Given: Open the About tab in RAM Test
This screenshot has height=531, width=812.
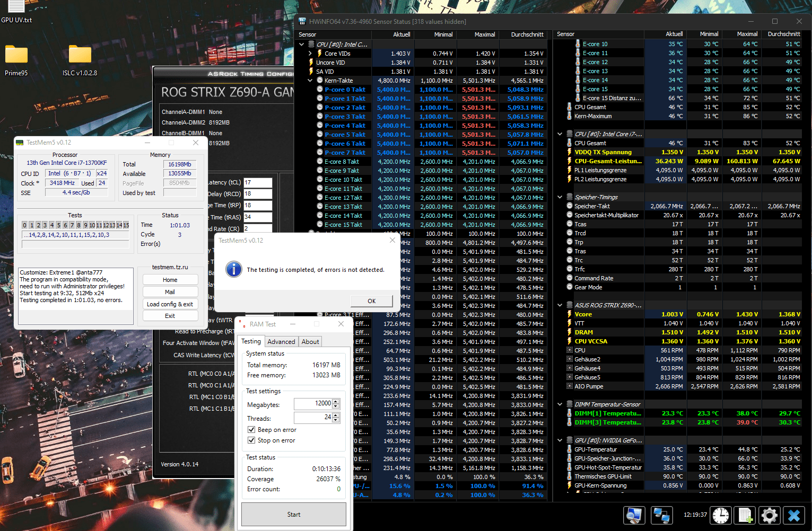Looking at the screenshot, I should [x=310, y=342].
